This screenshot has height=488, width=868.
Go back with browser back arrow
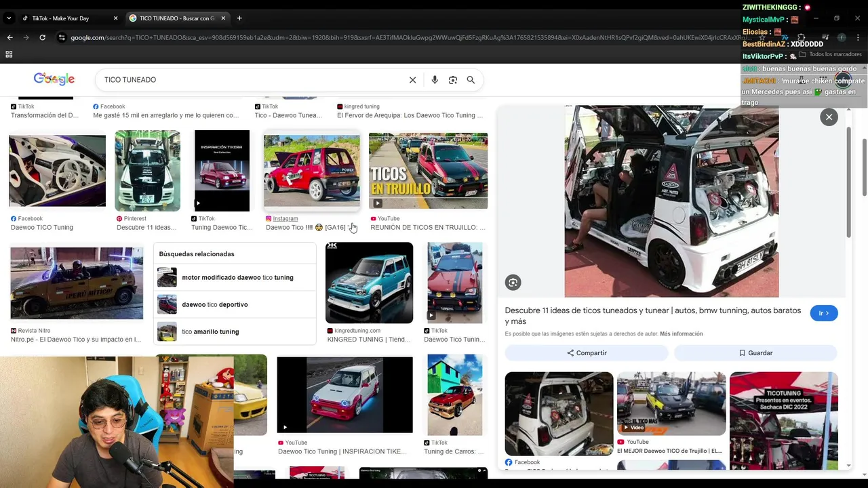point(9,37)
